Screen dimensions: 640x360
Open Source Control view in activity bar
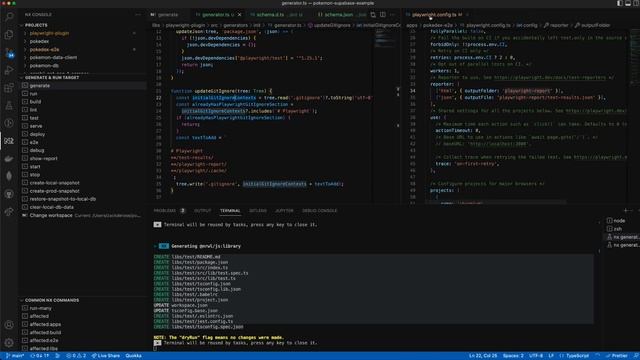click(9, 53)
